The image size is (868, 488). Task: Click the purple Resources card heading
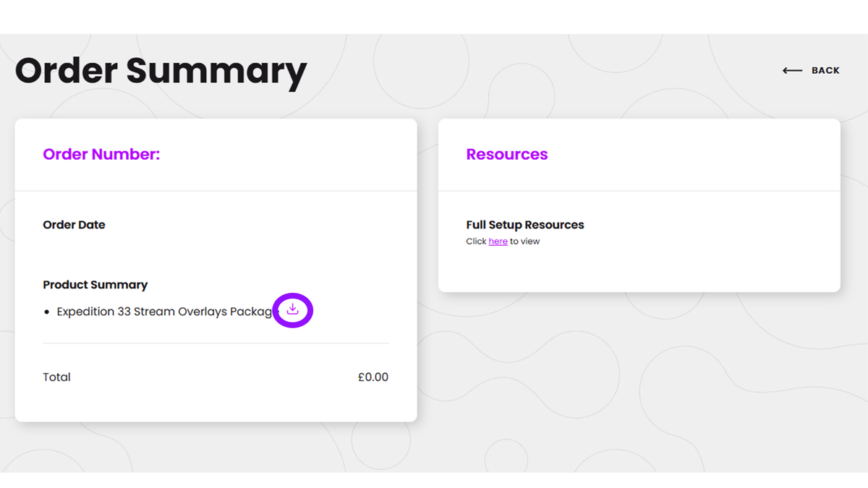pyautogui.click(x=507, y=154)
